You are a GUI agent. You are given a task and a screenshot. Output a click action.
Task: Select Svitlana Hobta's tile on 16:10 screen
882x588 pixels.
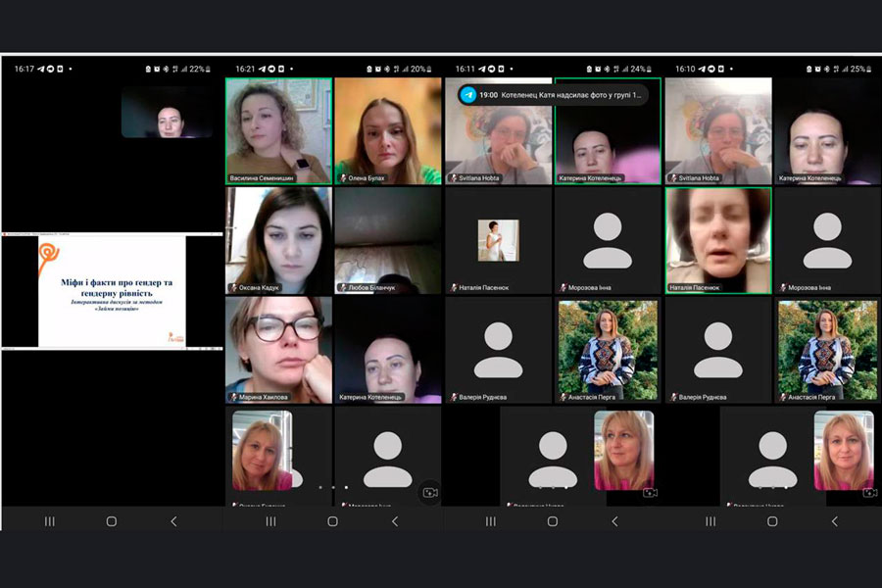click(x=718, y=131)
